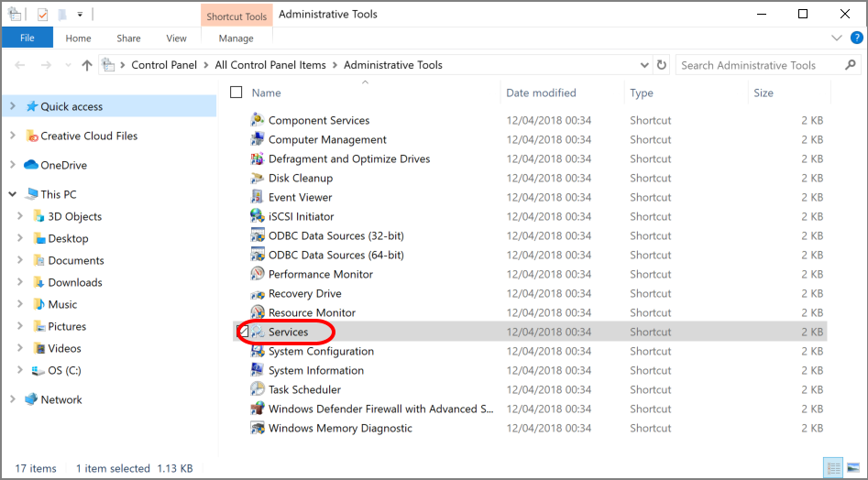The image size is (868, 480).
Task: Open the Customize Quick Access Toolbar dropdown
Action: click(x=80, y=15)
